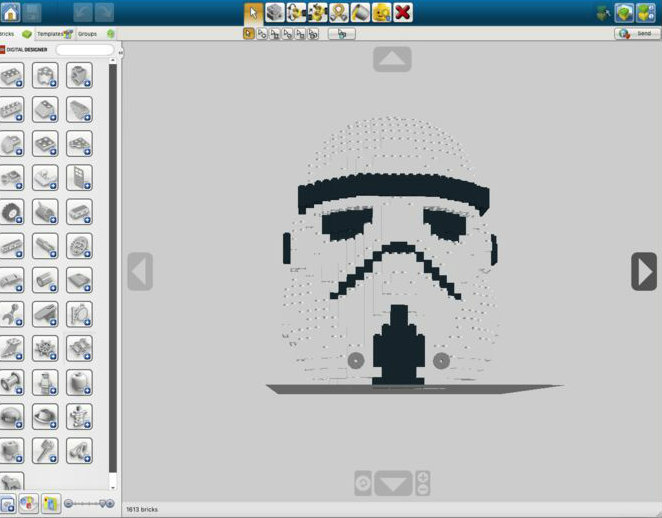Screen dimensions: 662x518
Task: Rotate camera view downward
Action: point(393,483)
